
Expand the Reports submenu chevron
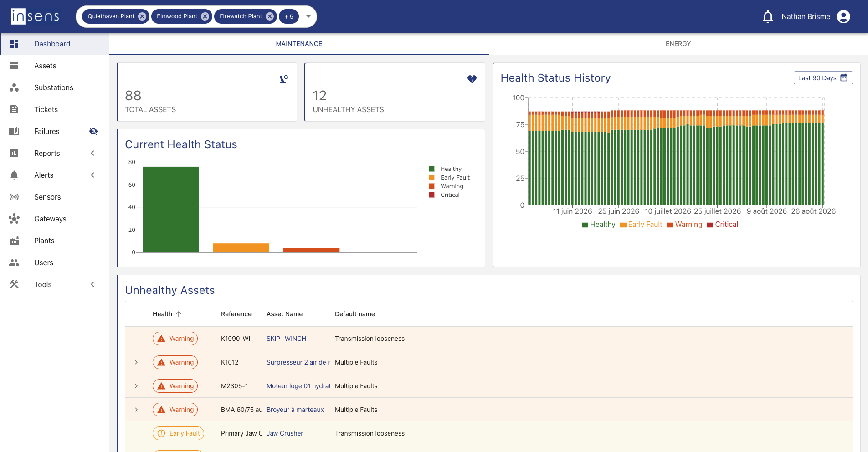[x=92, y=153]
